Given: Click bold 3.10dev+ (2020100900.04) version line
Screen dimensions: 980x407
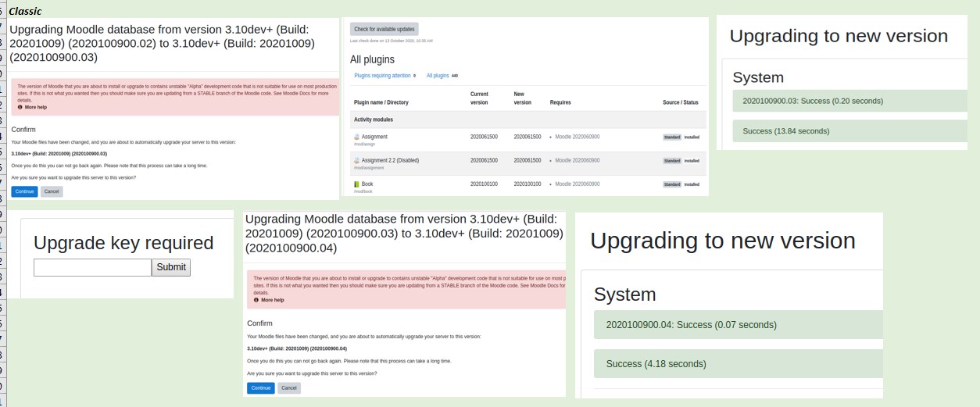Looking at the screenshot, I should point(297,348).
